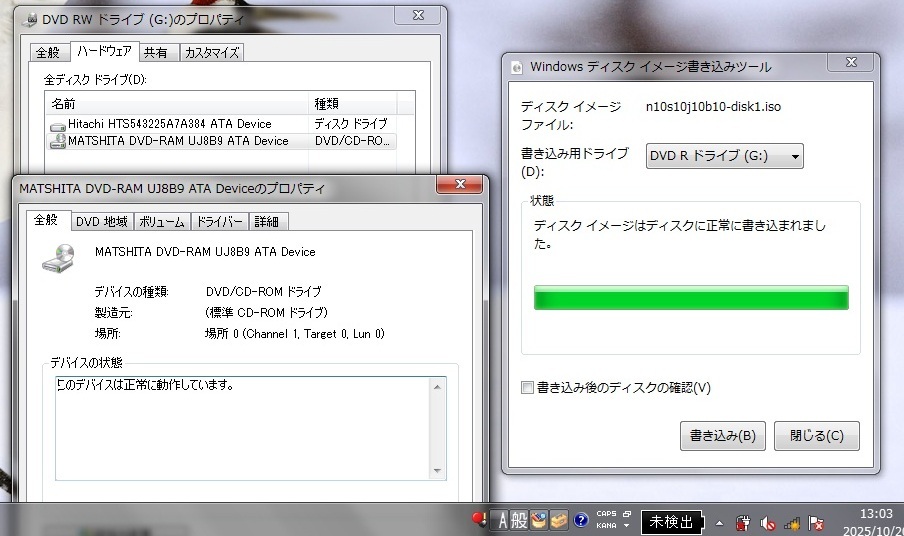Click the power plug tray icon

coord(743,523)
